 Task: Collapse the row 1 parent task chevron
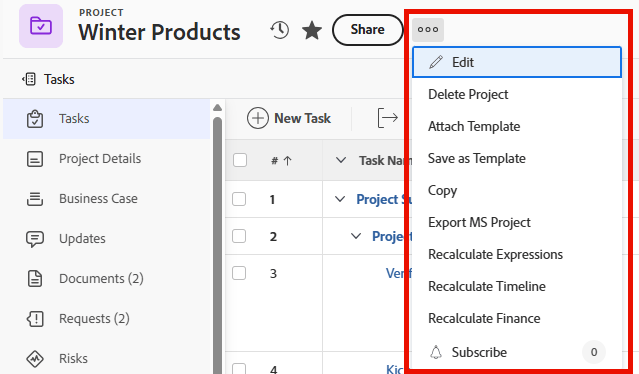pos(340,199)
